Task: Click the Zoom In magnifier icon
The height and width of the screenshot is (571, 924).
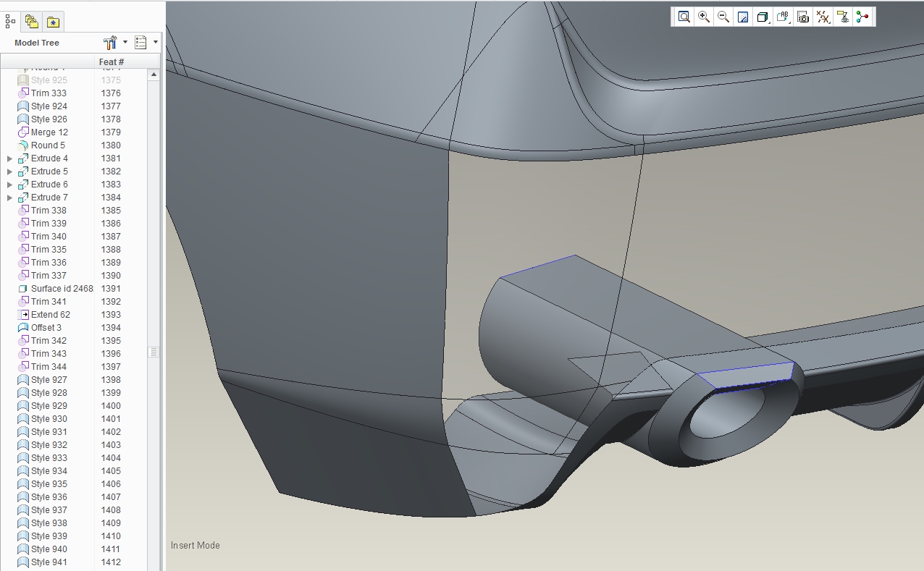Action: [x=703, y=17]
